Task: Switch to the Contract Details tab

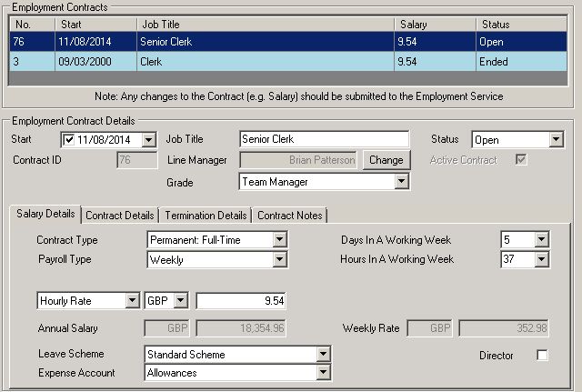Action: point(119,216)
